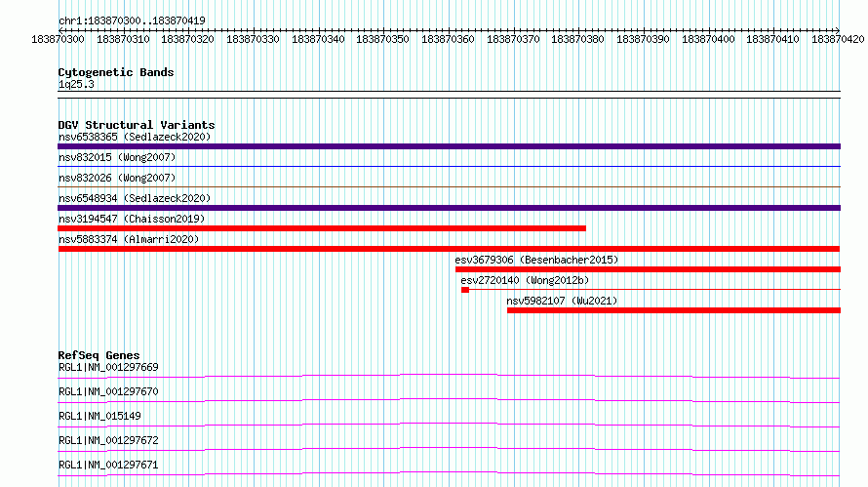This screenshot has height=487, width=868.
Task: Select the 183870300 ruler coordinate
Action: [58, 39]
